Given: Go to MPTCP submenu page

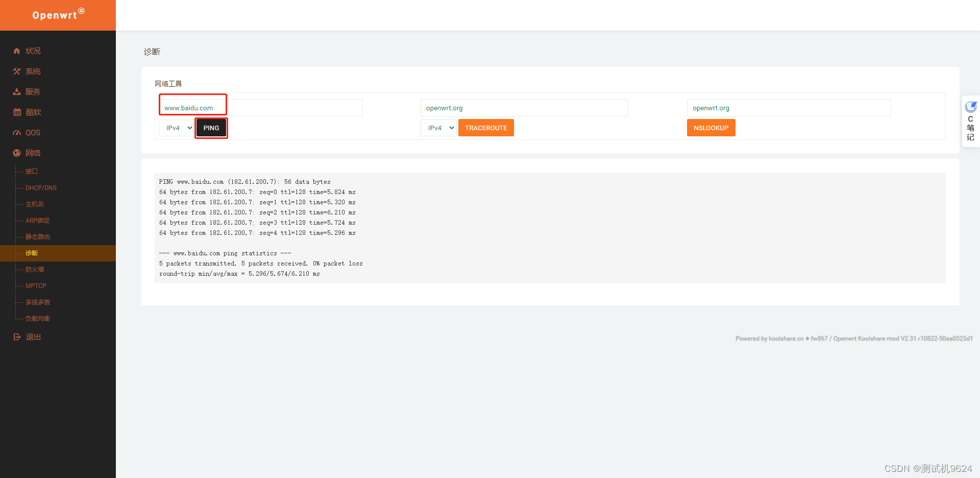Looking at the screenshot, I should click(x=36, y=286).
